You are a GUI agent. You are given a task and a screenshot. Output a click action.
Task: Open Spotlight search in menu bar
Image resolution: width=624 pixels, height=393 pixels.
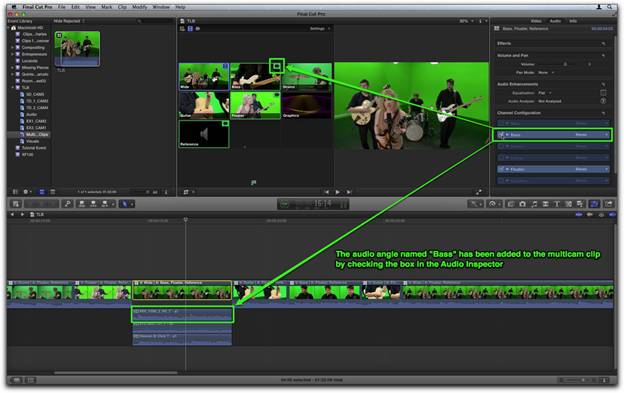click(610, 7)
